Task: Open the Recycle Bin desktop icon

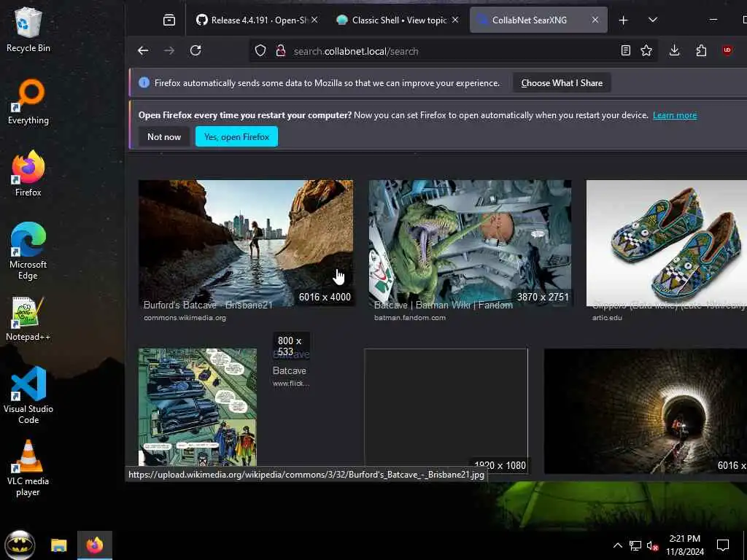Action: (28, 30)
